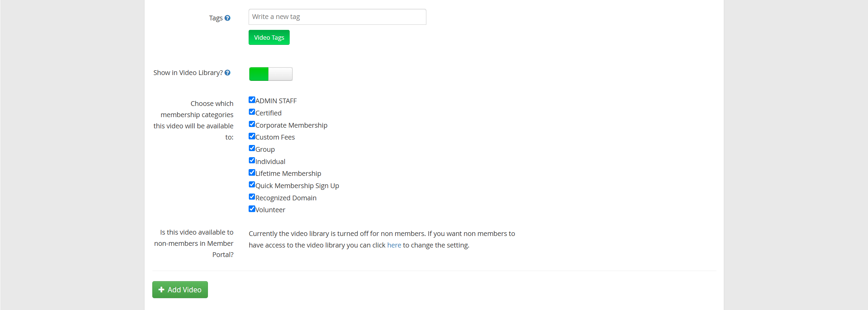Click the help icon next to Tags
This screenshot has height=310, width=868.
[x=228, y=18]
